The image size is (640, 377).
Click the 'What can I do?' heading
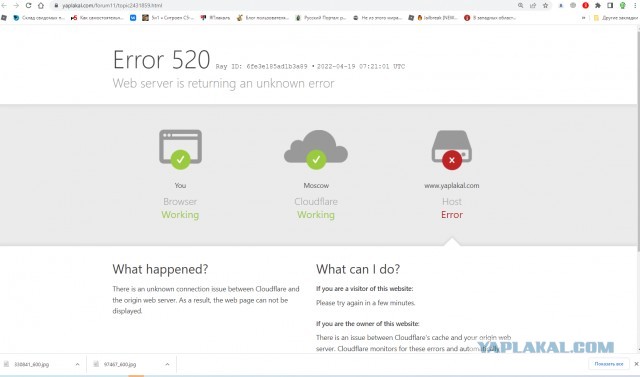(358, 269)
